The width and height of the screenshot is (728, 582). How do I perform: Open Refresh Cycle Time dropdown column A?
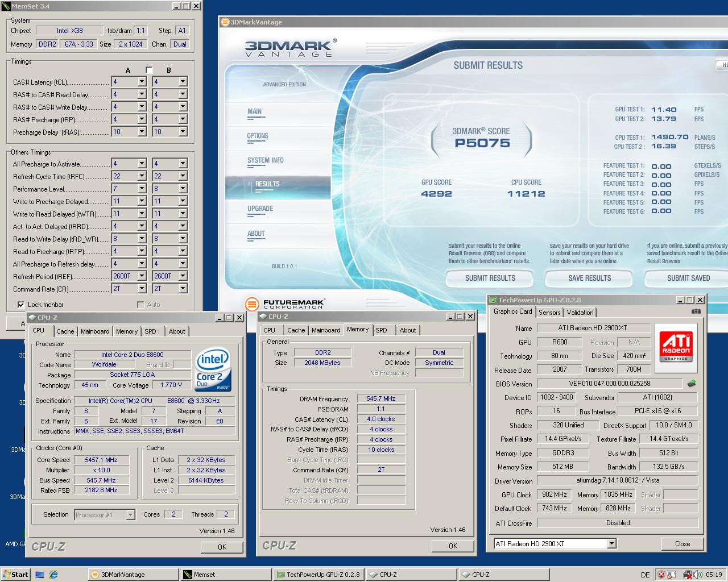pyautogui.click(x=142, y=176)
